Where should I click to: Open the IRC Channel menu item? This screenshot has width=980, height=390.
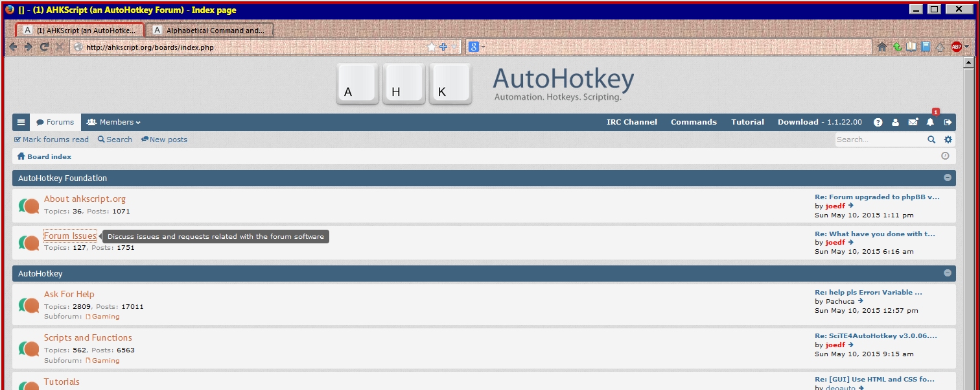point(632,122)
